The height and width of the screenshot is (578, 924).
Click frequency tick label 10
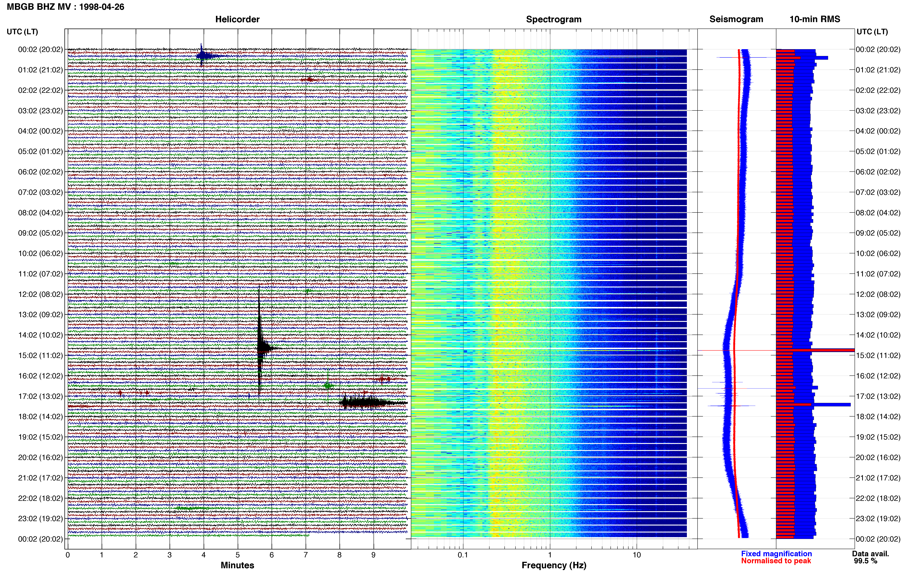click(637, 555)
